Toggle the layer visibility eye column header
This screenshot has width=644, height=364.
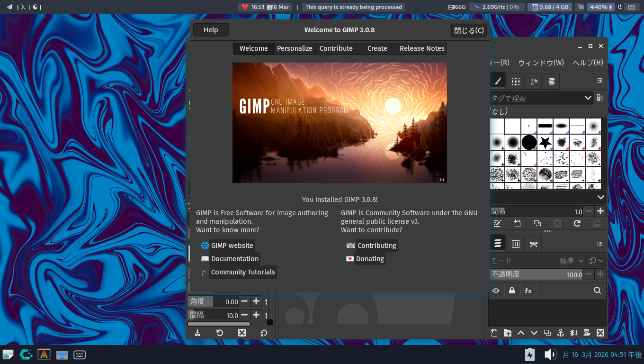[496, 291]
